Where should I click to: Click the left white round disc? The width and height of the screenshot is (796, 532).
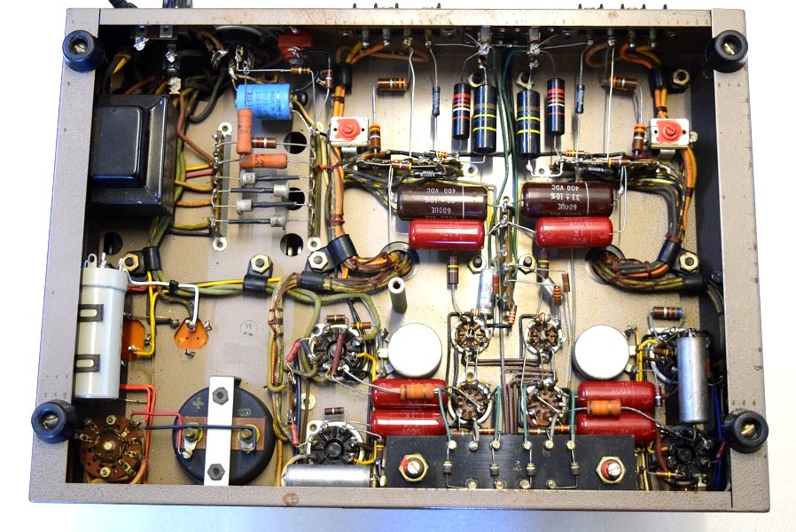click(x=416, y=349)
